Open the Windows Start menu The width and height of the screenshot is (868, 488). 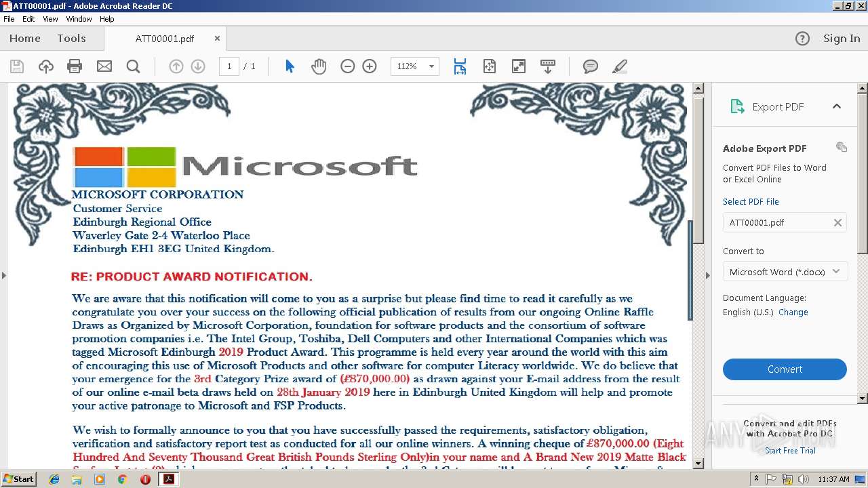click(x=18, y=479)
